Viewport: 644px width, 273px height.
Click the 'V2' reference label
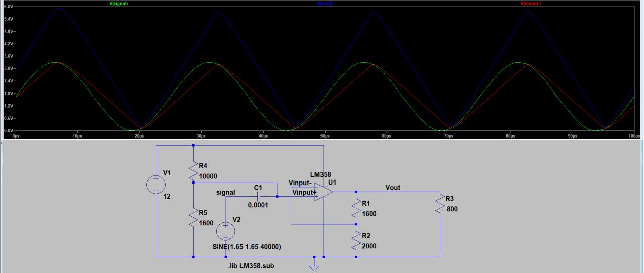(x=237, y=220)
